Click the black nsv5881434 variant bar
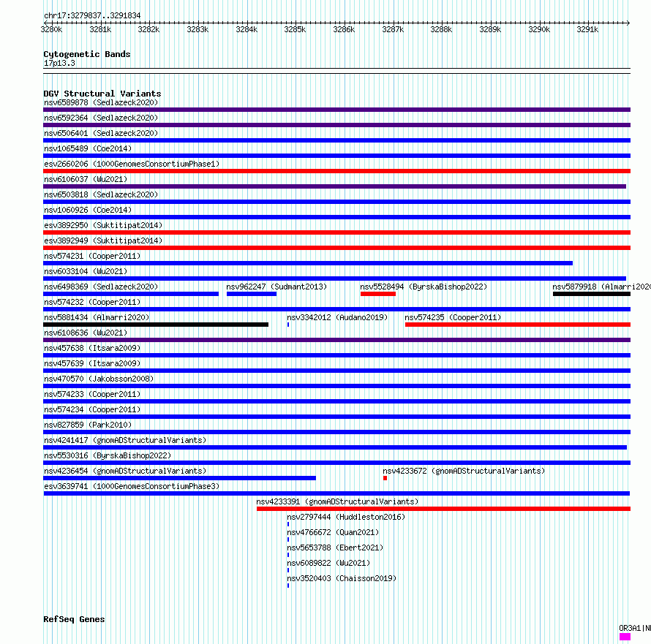The width and height of the screenshot is (651, 644). [x=156, y=325]
